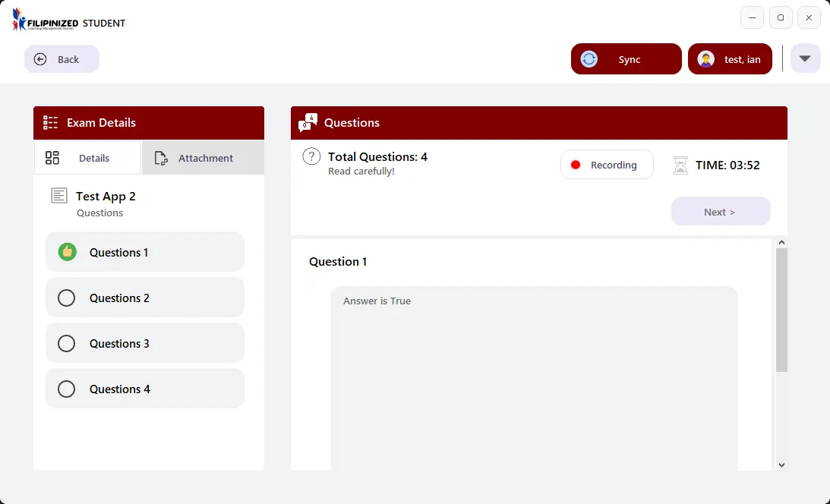Screen dimensions: 830x504
Task: Select the Questions 4 radio circle
Action: tap(67, 389)
